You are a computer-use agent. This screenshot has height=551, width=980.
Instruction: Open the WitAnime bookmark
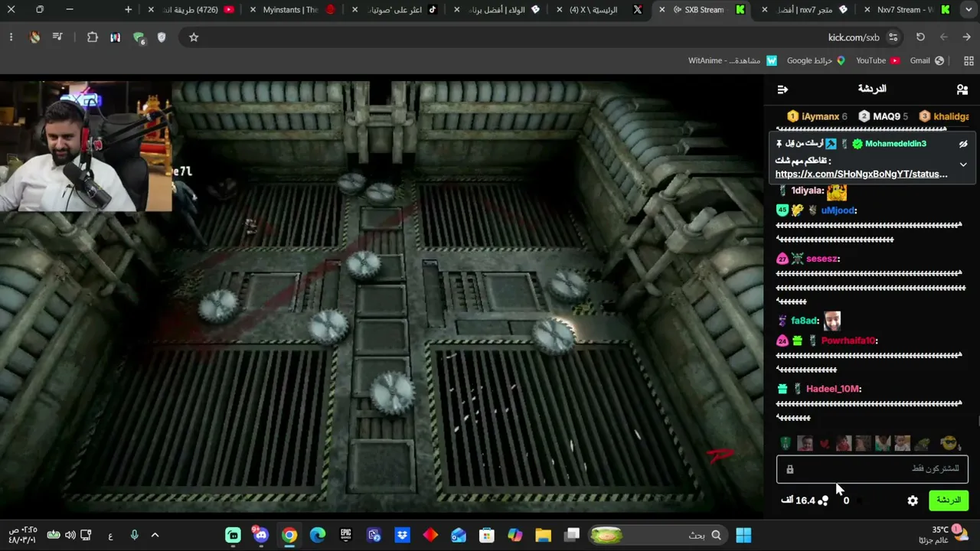733,60
